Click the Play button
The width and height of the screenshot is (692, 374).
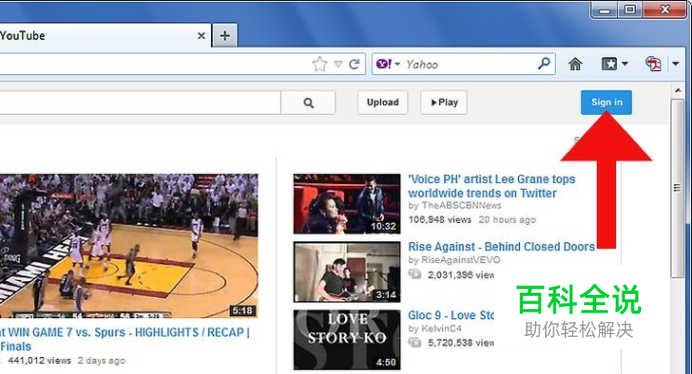tap(444, 102)
